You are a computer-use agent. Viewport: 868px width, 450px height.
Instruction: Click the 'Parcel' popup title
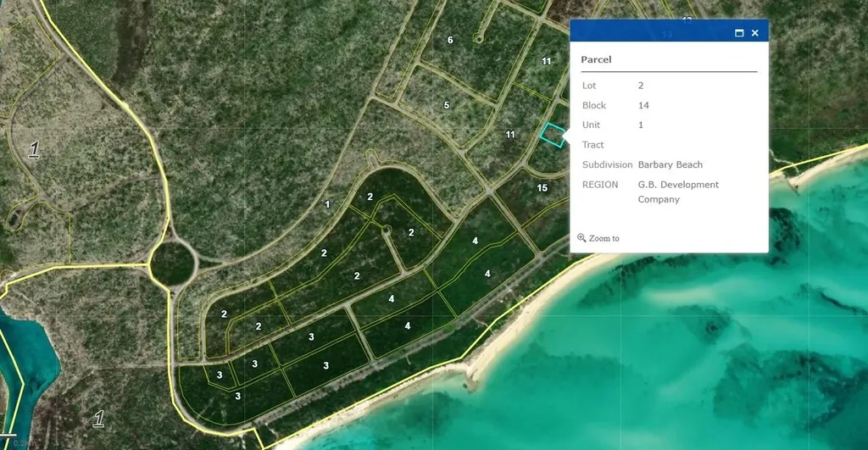pos(596,60)
